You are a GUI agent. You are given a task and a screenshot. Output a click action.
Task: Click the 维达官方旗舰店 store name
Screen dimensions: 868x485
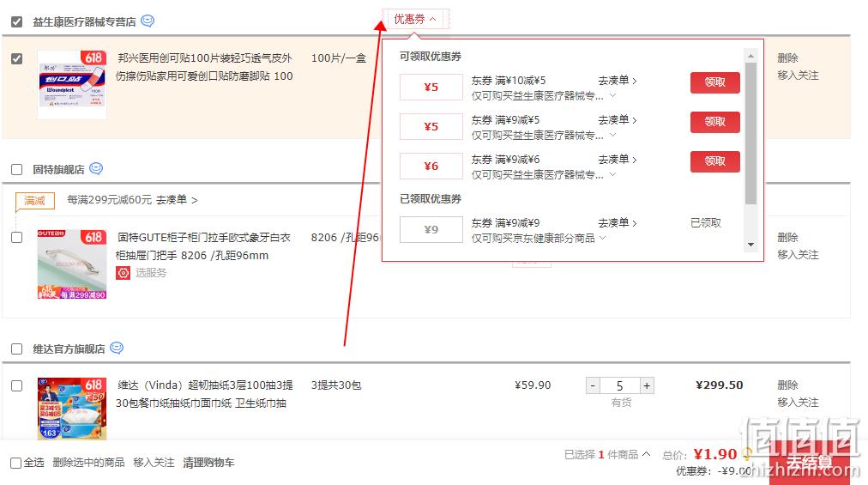tap(69, 349)
